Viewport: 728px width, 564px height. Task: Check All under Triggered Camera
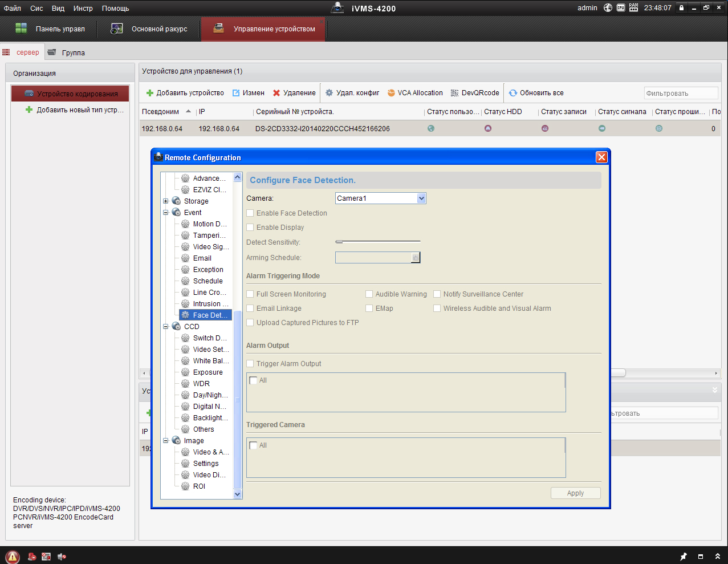253,445
